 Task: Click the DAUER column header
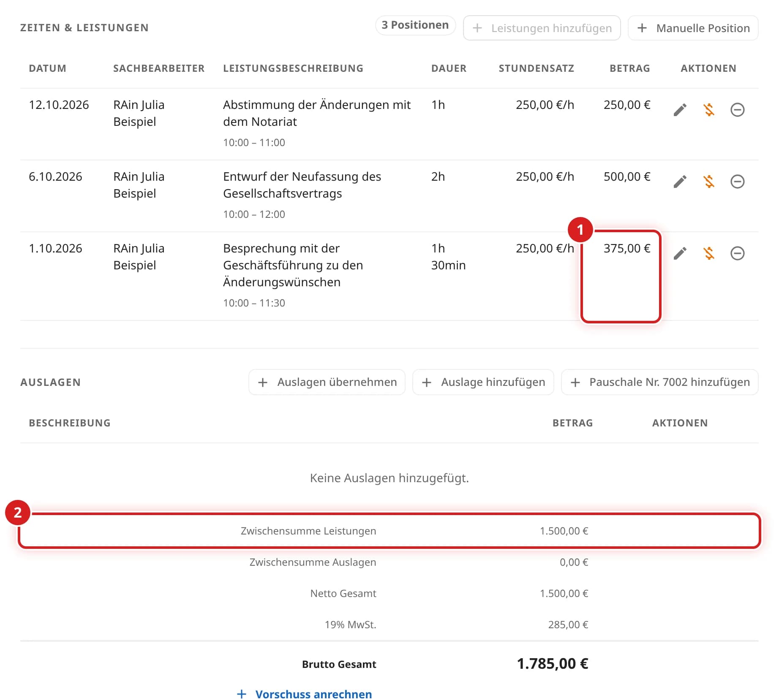pyautogui.click(x=449, y=68)
